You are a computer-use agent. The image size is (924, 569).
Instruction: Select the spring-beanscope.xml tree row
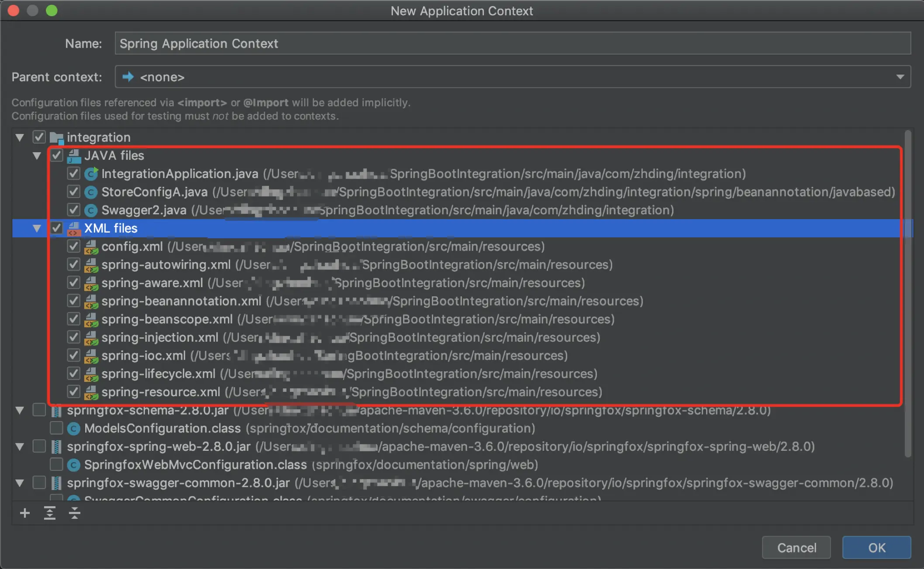coord(167,319)
